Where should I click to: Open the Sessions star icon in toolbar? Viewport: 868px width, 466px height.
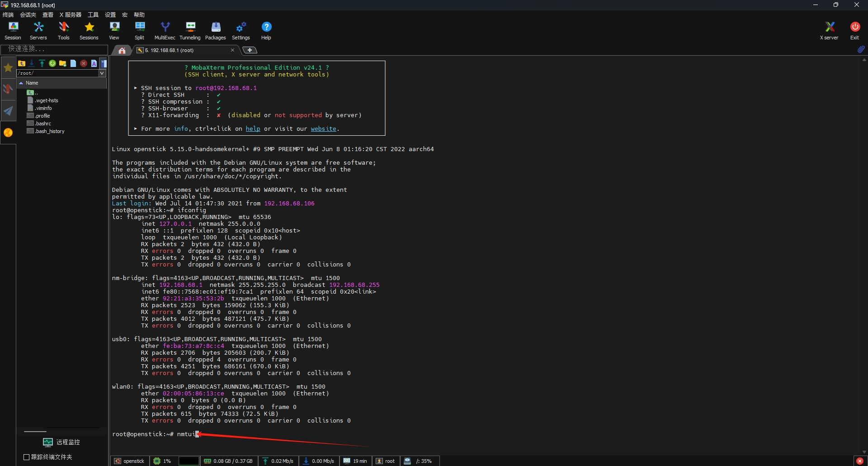point(89,31)
